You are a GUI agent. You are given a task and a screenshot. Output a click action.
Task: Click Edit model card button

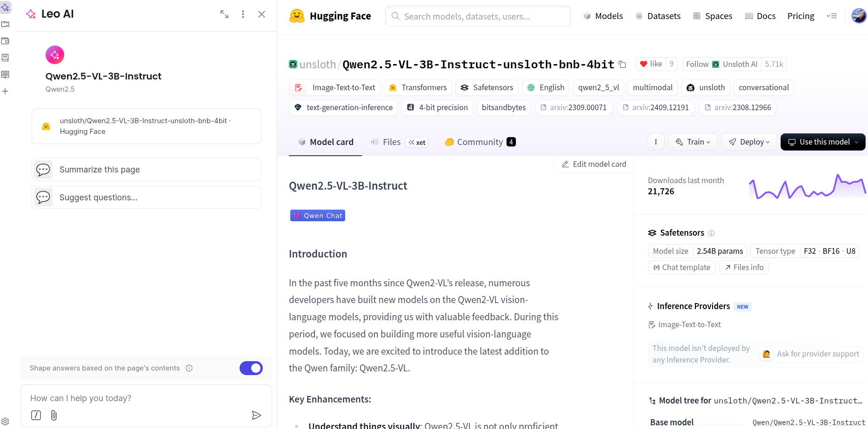click(x=594, y=164)
